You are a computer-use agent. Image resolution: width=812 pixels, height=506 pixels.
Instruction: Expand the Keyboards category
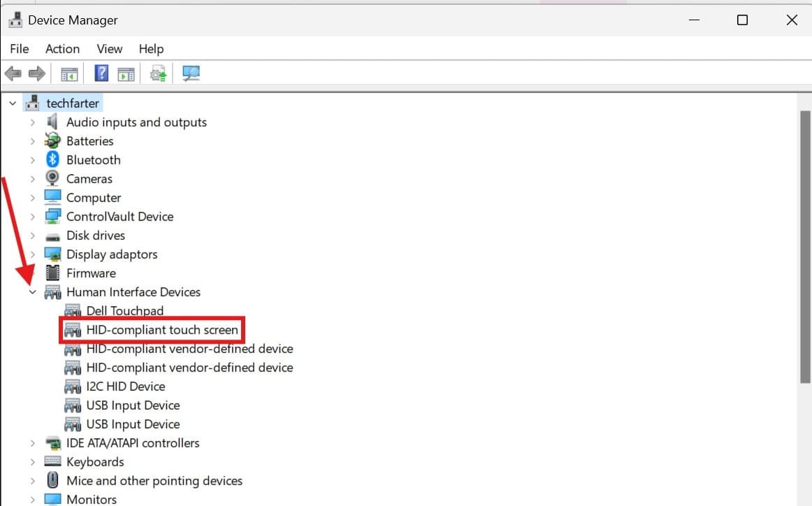(32, 462)
